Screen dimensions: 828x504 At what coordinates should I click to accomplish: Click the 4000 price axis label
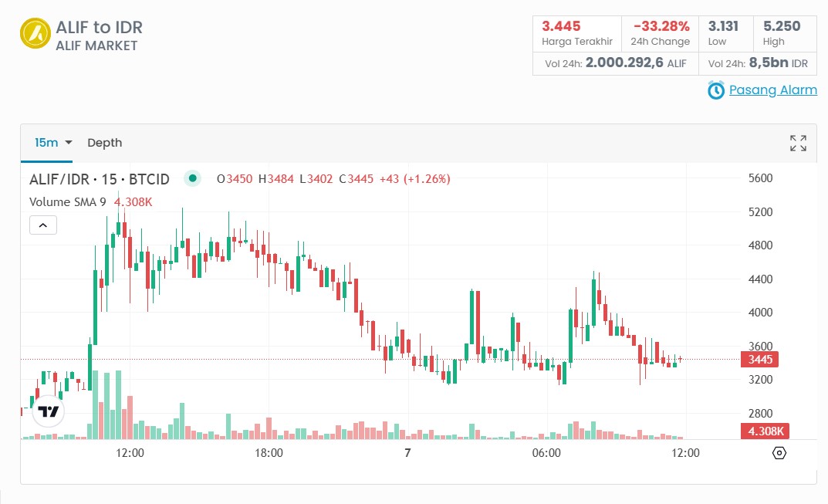click(x=760, y=313)
